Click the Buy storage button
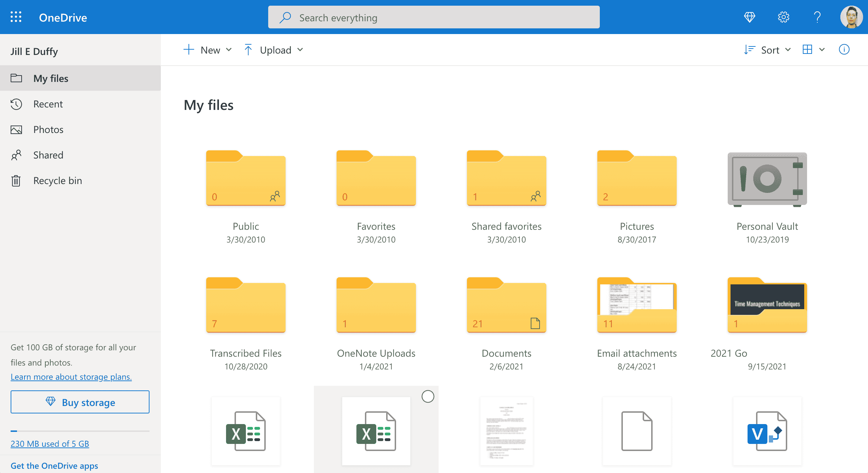Image resolution: width=868 pixels, height=473 pixels. point(80,402)
